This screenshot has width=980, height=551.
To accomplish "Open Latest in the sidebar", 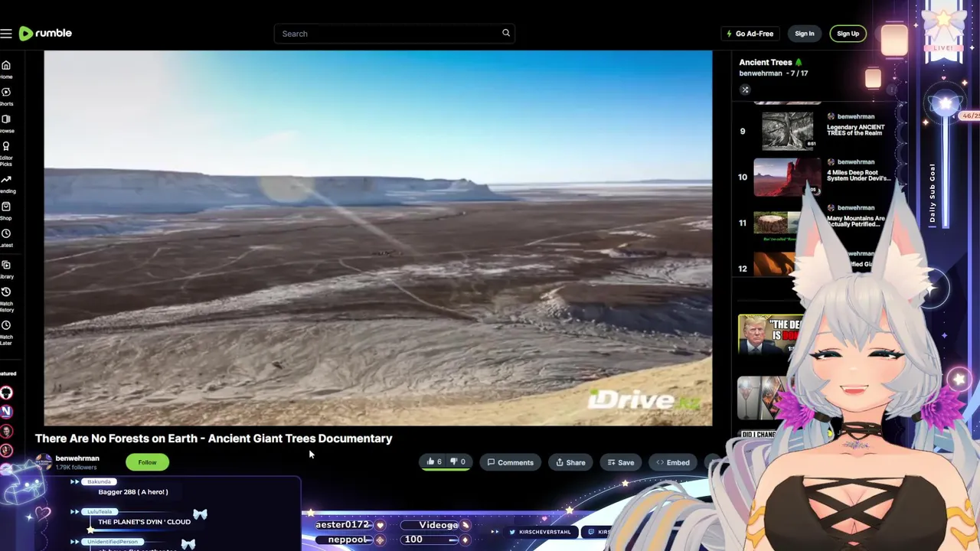I will pyautogui.click(x=6, y=238).
